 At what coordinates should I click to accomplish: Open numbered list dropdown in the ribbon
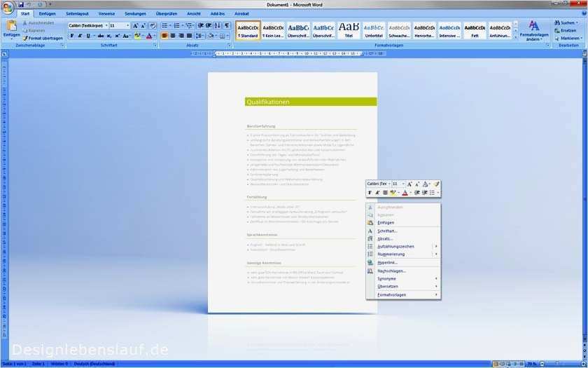coord(182,25)
